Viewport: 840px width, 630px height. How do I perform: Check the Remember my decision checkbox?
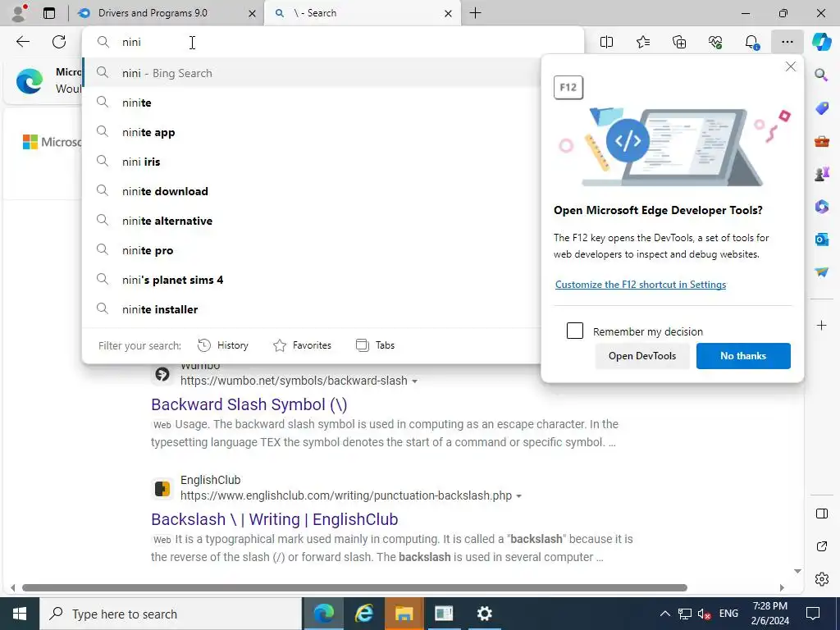coord(575,331)
